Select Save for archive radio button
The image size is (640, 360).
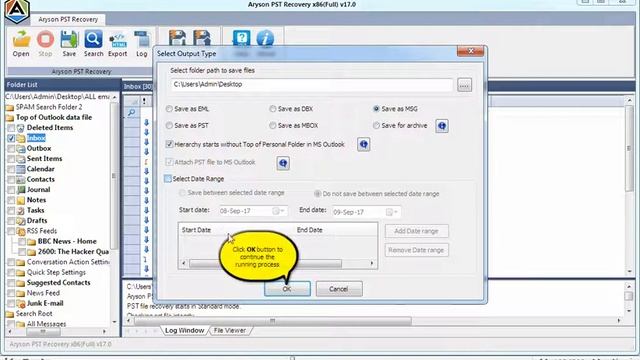(376, 126)
